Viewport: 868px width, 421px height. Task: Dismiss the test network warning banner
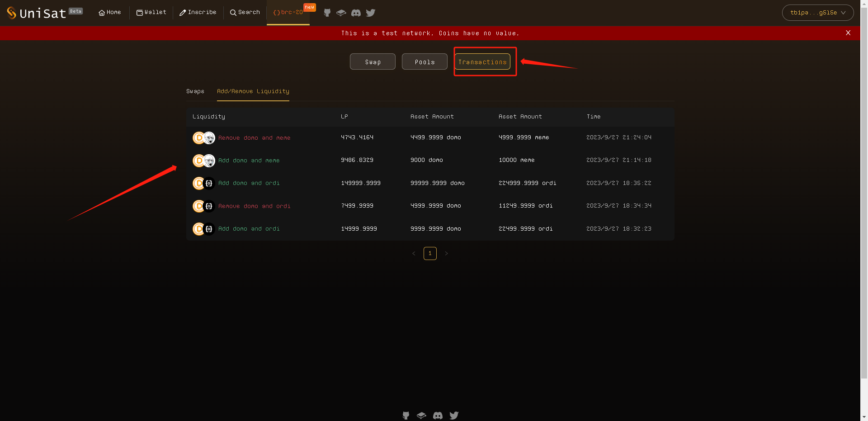coord(848,33)
